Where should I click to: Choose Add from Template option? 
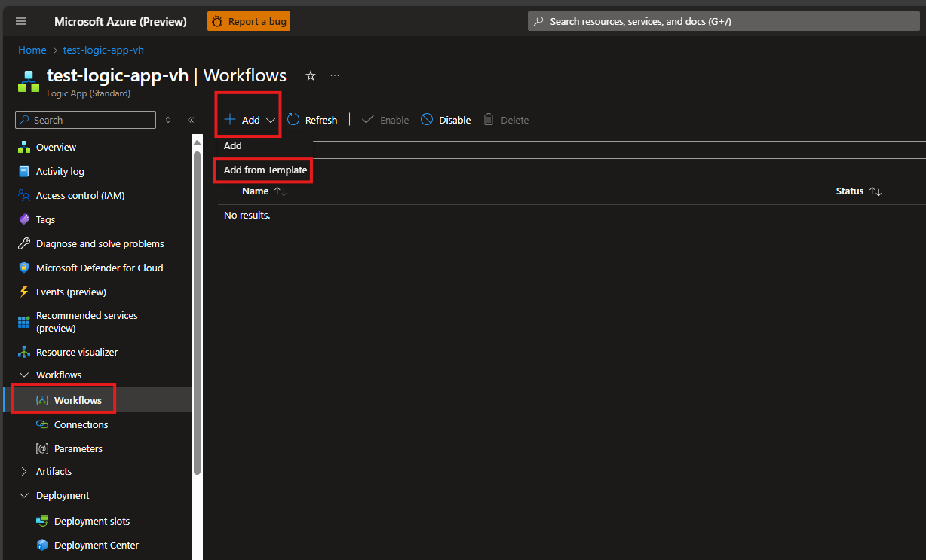point(265,170)
